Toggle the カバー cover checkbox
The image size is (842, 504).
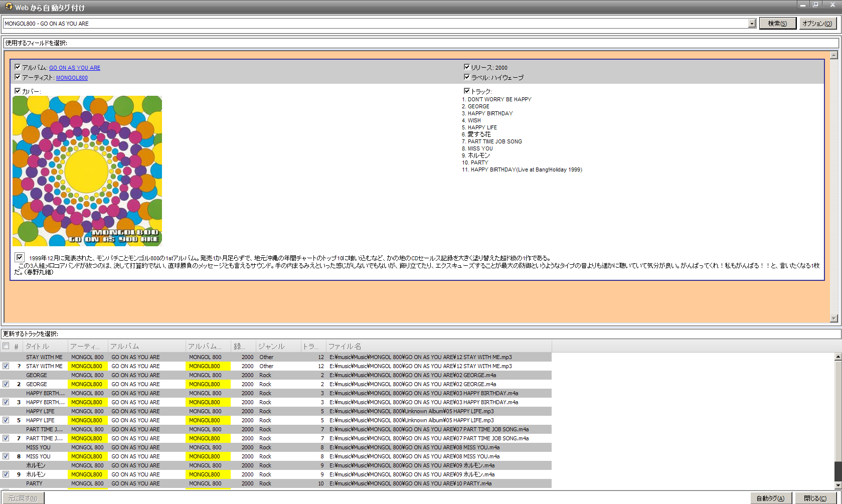pyautogui.click(x=18, y=91)
